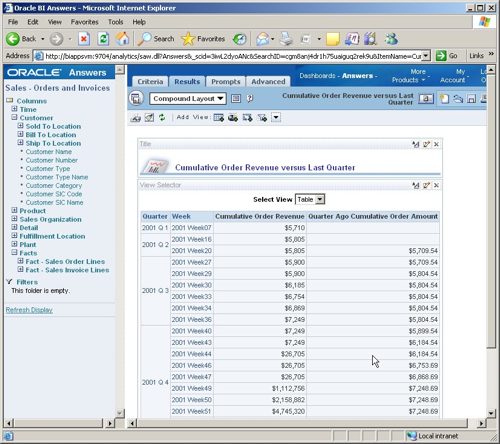Open the My Account link
500x444 pixels.
tap(453, 76)
